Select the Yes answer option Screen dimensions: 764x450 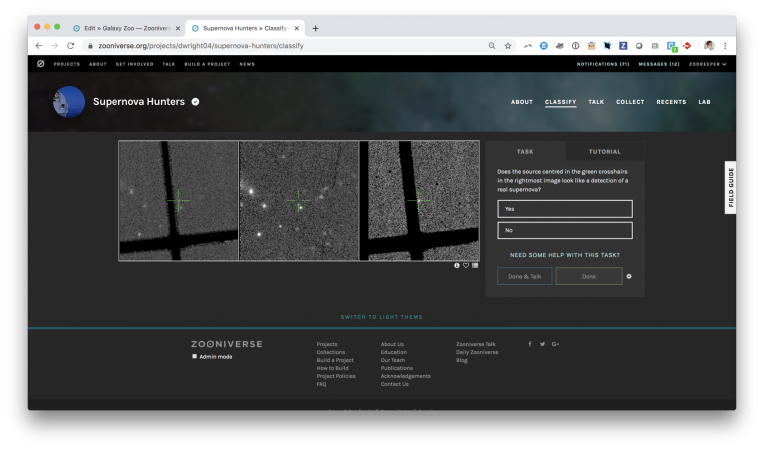(x=565, y=209)
